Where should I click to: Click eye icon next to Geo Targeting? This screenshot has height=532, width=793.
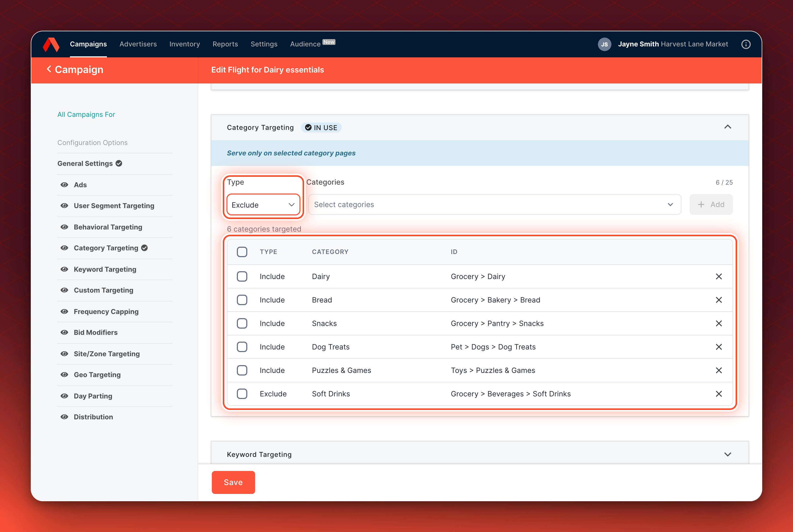pyautogui.click(x=64, y=374)
